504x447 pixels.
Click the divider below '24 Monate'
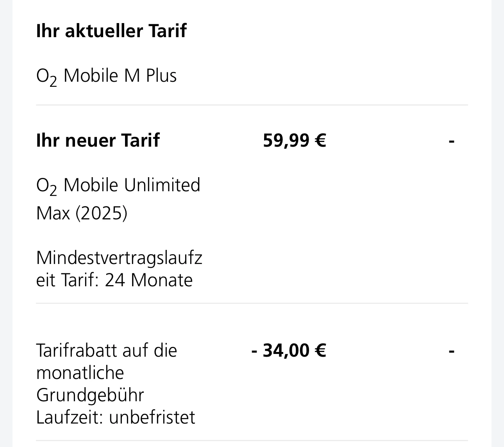252,303
